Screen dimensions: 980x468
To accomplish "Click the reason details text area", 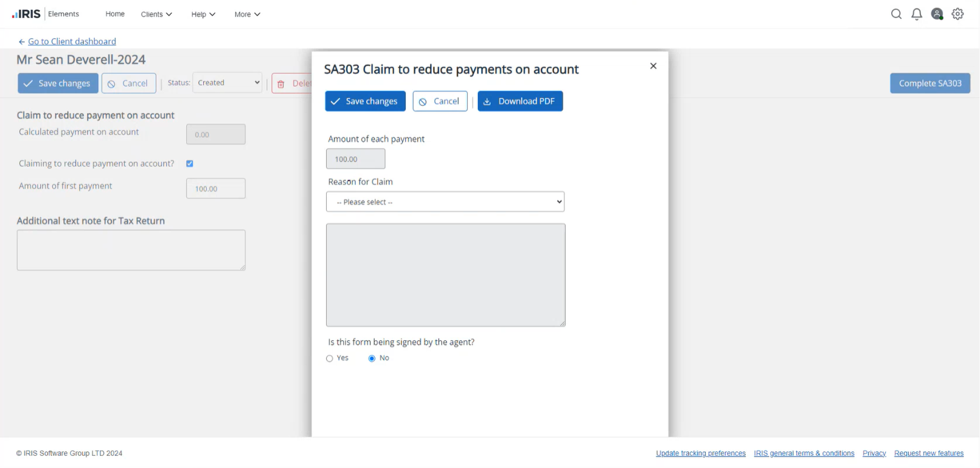I will coord(445,275).
